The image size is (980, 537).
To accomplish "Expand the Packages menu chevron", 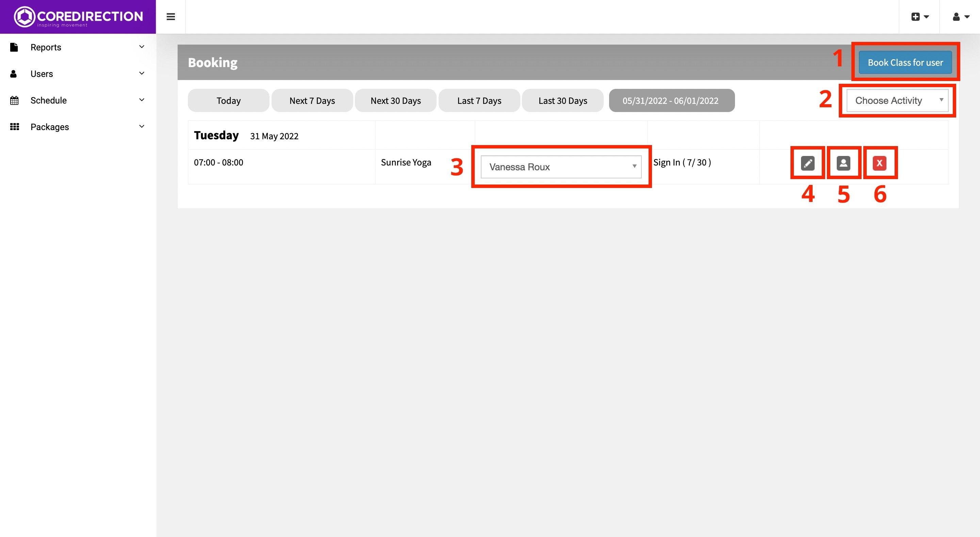I will pos(142,126).
